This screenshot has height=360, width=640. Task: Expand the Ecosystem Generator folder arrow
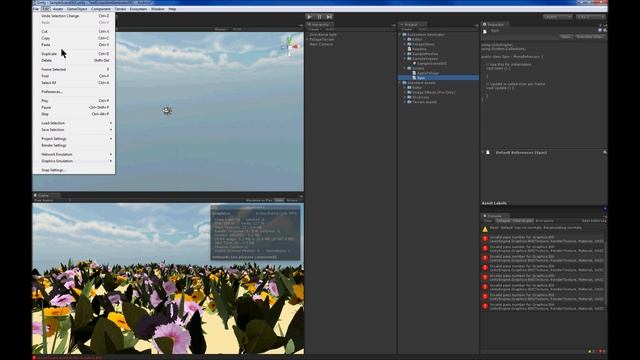(x=400, y=35)
